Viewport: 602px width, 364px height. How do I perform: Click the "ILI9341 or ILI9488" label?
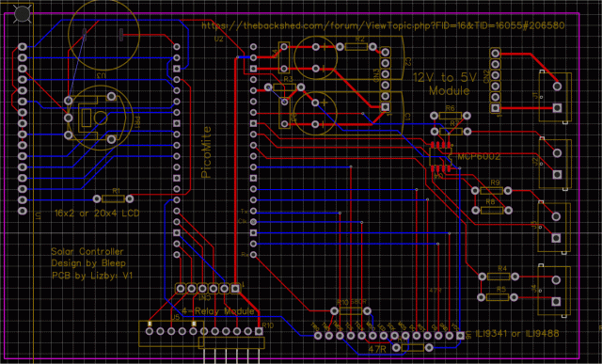(x=517, y=333)
